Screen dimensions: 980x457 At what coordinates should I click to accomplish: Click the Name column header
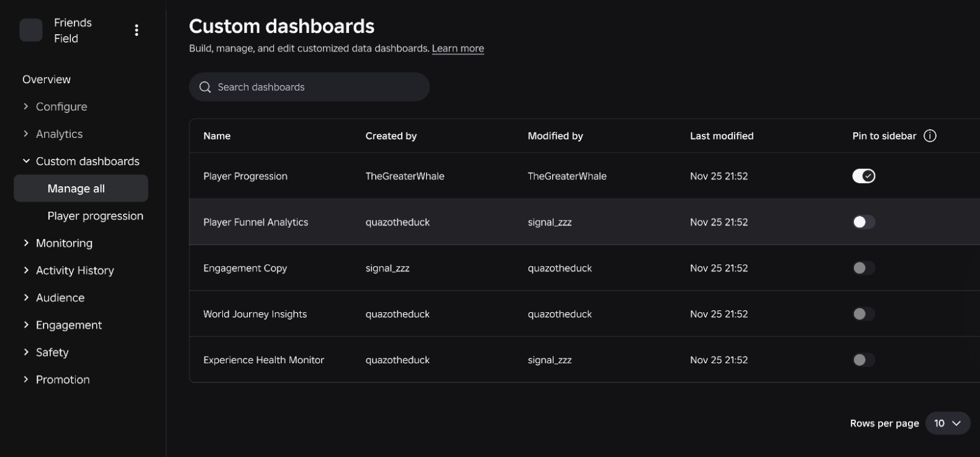pos(217,136)
